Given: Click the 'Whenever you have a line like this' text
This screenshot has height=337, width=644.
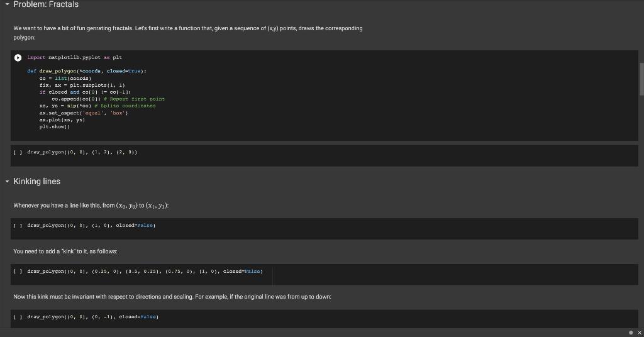Looking at the screenshot, I should click(91, 205).
